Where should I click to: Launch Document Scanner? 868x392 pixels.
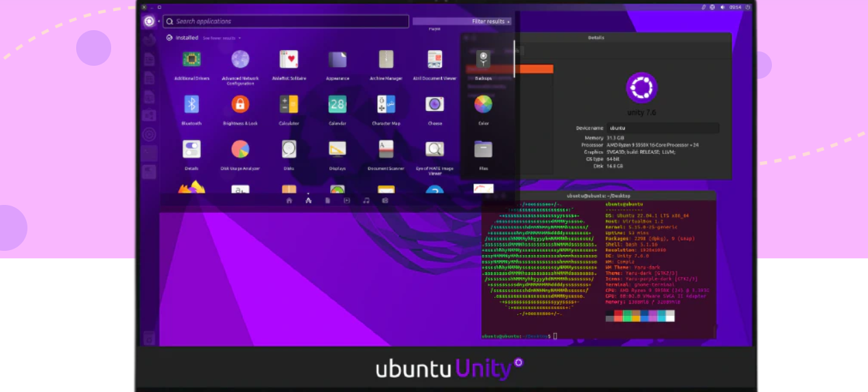386,149
